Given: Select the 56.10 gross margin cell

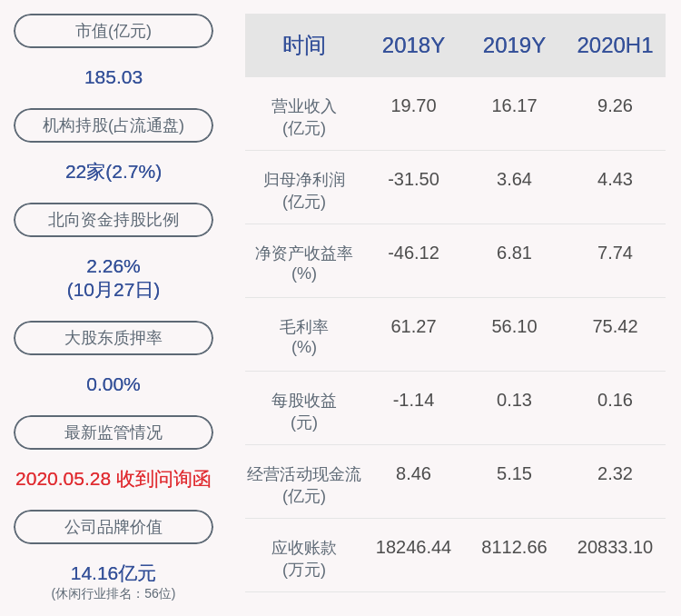Looking at the screenshot, I should click(514, 326).
